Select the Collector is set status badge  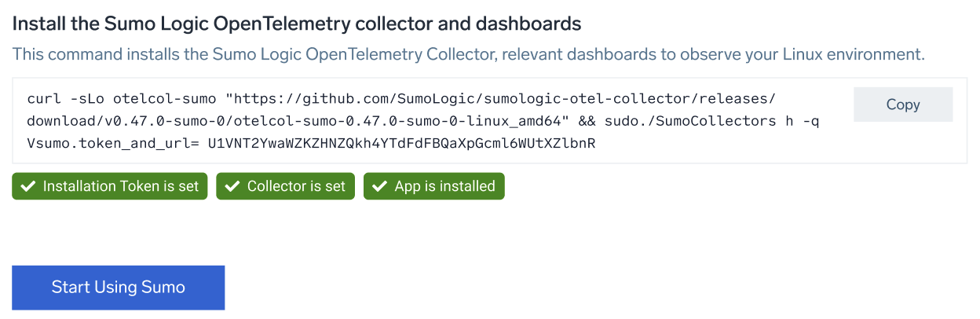(x=286, y=186)
